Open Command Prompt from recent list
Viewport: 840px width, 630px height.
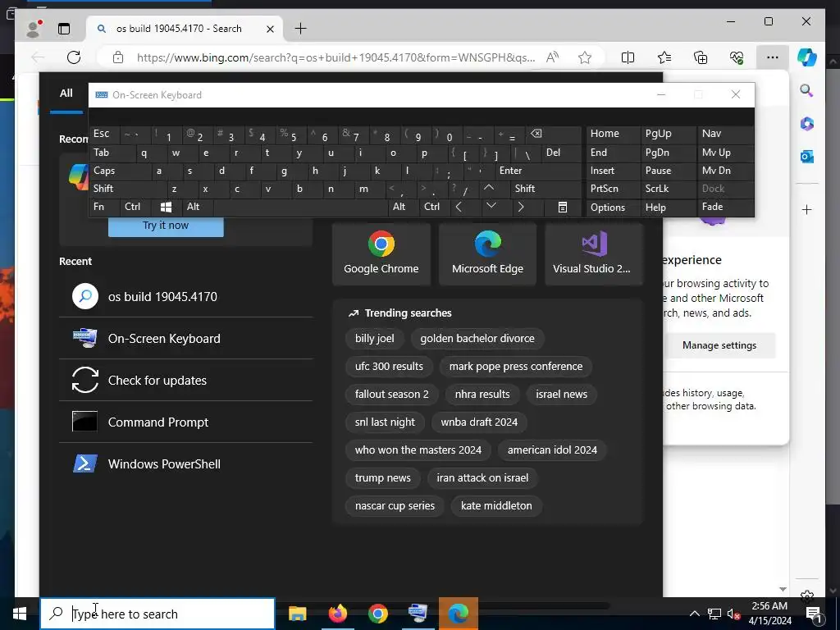click(186, 422)
